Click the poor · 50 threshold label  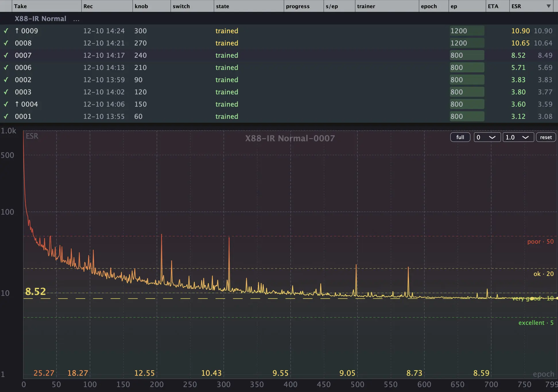point(540,241)
